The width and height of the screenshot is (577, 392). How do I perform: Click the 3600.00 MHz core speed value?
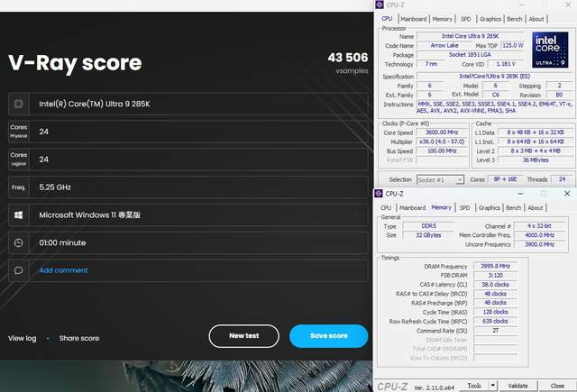pyautogui.click(x=442, y=132)
